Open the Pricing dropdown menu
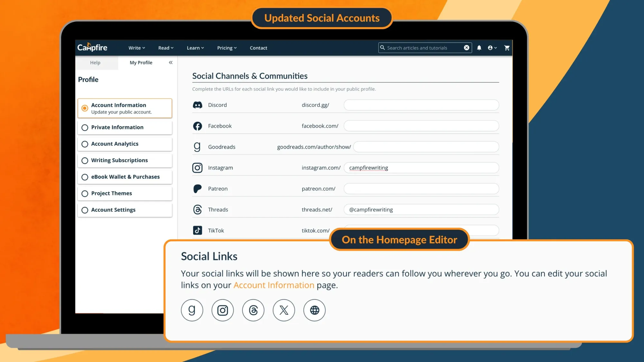The image size is (644, 362). (227, 48)
